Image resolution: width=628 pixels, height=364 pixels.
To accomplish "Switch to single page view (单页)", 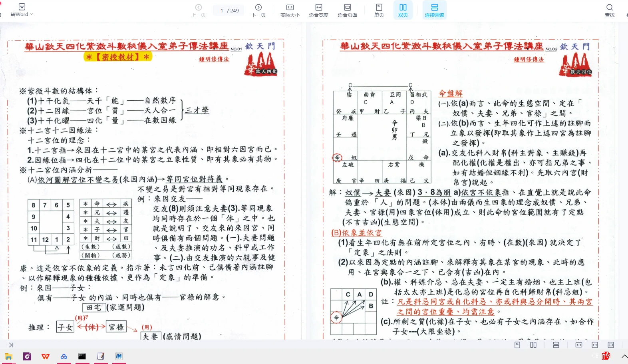I will point(379,10).
